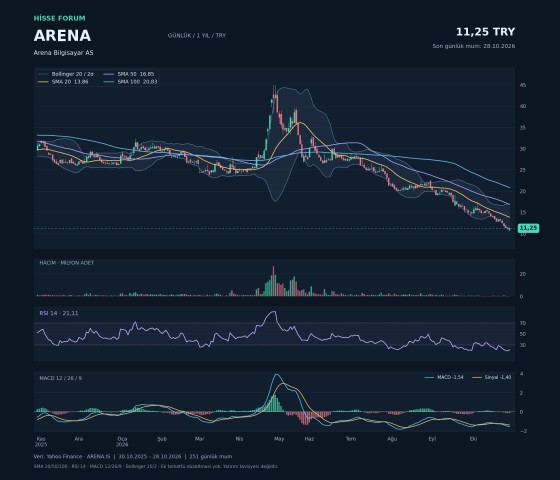Click the 45 label on the price axis
The height and width of the screenshot is (480, 560).
point(523,85)
